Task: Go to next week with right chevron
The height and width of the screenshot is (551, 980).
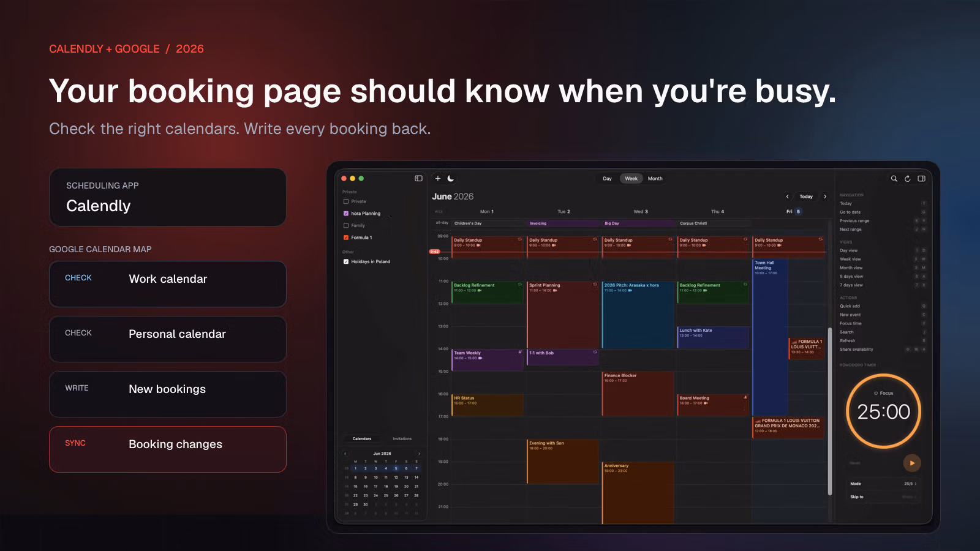Action: (x=825, y=197)
